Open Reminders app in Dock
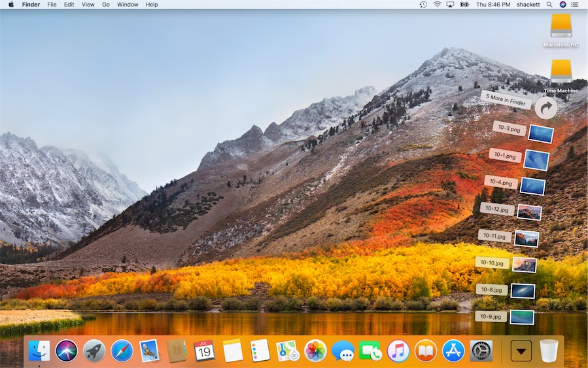 tap(260, 351)
